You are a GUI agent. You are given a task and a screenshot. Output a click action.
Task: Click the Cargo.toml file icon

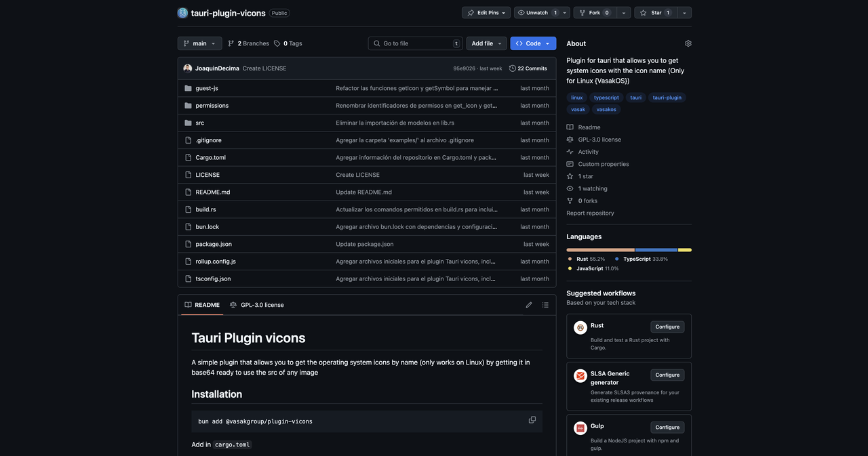click(x=189, y=157)
